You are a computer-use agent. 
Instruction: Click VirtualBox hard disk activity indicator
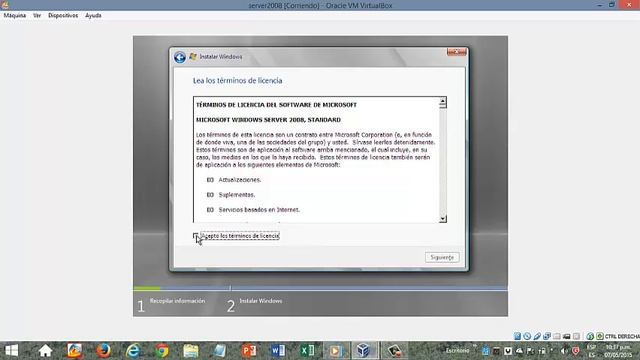click(517, 336)
